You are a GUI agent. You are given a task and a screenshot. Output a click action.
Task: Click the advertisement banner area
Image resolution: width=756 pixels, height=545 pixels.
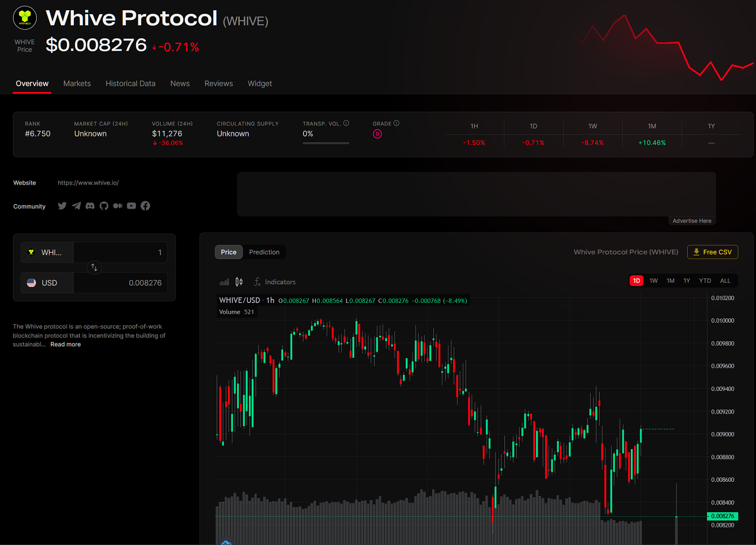(476, 194)
